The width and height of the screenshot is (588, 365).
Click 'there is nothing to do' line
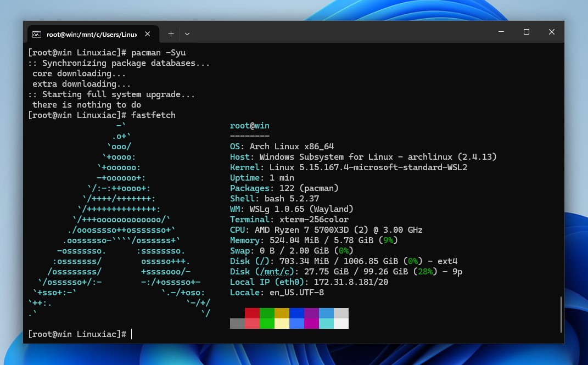point(87,105)
